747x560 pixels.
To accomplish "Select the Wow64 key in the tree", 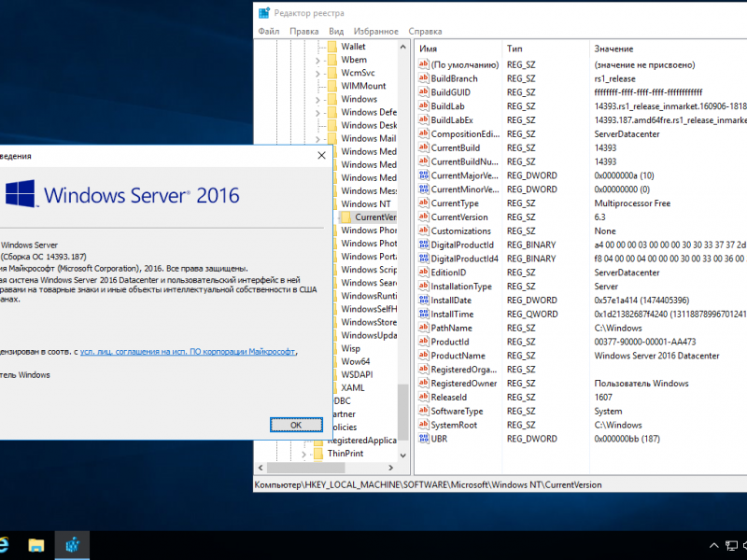I will tap(356, 361).
